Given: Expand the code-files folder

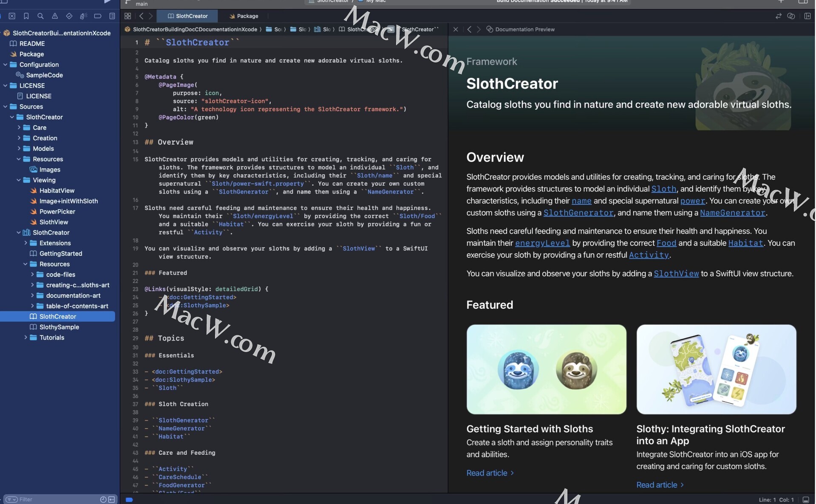Looking at the screenshot, I should point(32,274).
